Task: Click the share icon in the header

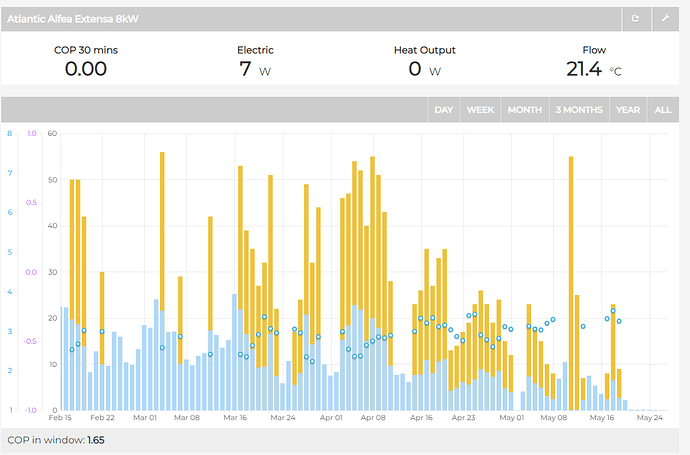Action: pos(635,19)
